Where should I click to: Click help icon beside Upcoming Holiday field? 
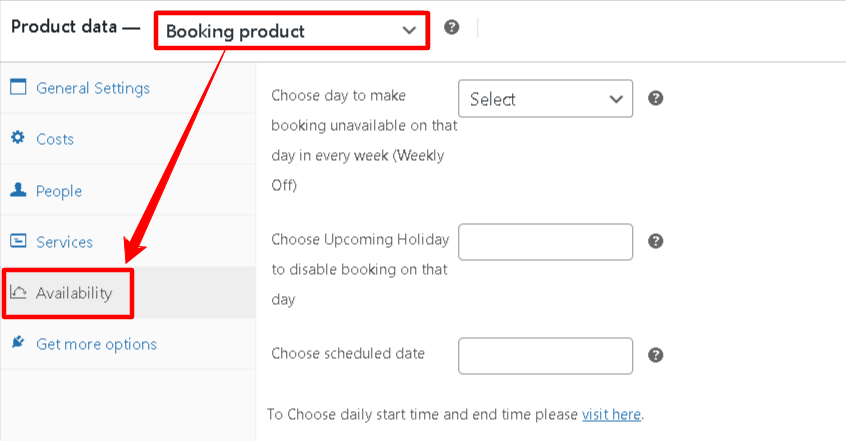pyautogui.click(x=656, y=241)
